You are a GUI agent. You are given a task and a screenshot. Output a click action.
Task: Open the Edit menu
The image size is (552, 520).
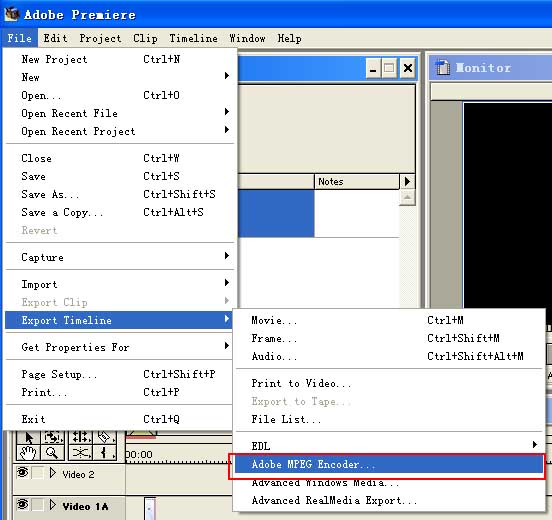coord(55,38)
